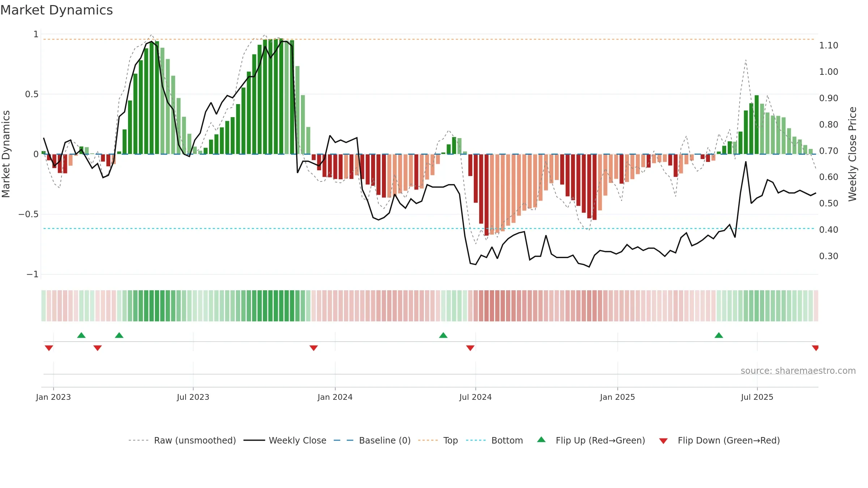Click the 0.5 left-axis tick label
The height and width of the screenshot is (488, 868).
[x=31, y=94]
